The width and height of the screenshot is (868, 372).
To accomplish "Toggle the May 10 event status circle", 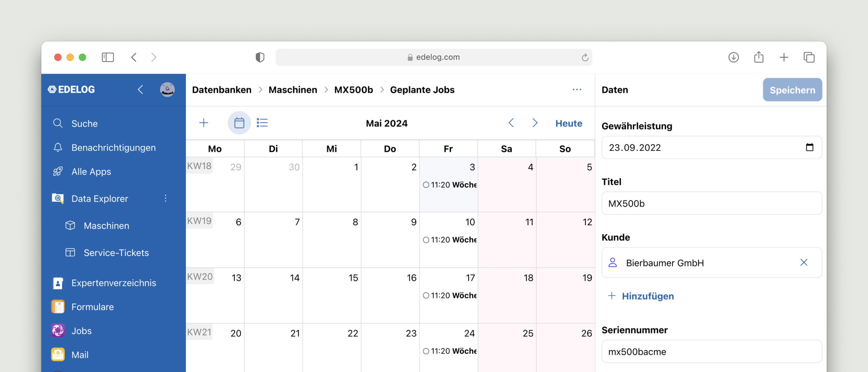I will (x=426, y=240).
